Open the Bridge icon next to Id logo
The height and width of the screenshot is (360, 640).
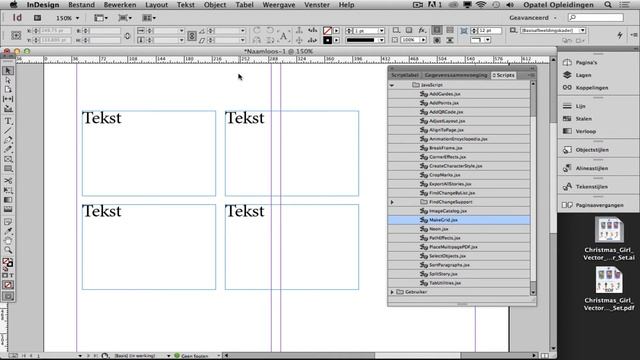38,18
